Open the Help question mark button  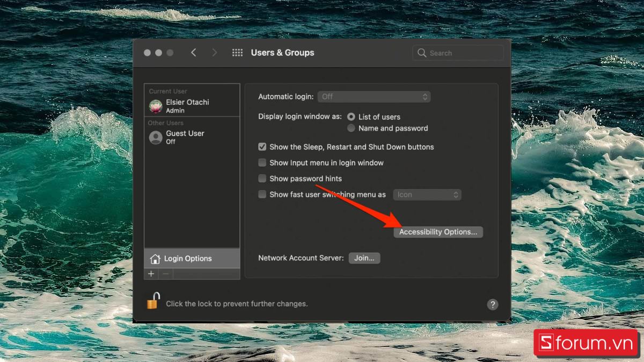493,305
